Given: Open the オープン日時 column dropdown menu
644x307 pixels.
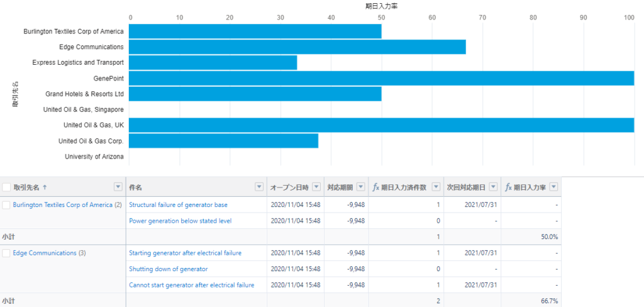Looking at the screenshot, I should (x=317, y=187).
